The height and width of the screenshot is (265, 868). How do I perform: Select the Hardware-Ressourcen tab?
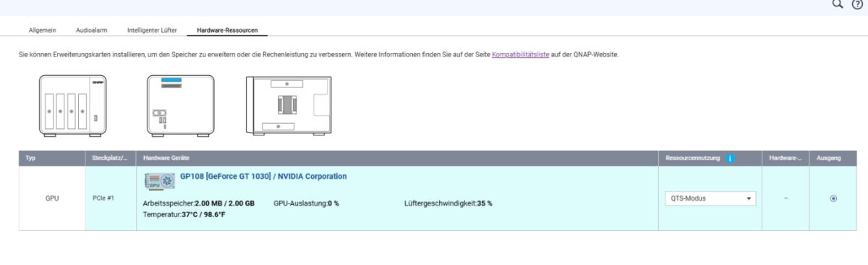(x=226, y=31)
